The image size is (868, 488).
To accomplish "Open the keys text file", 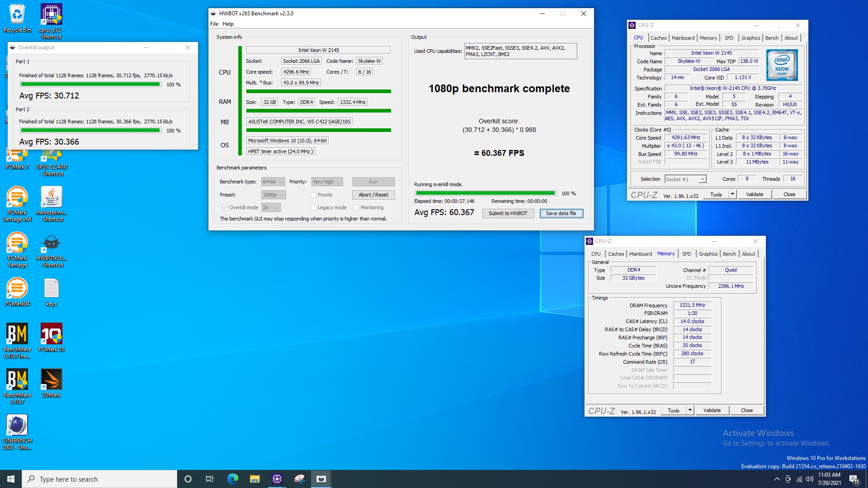I will [52, 292].
